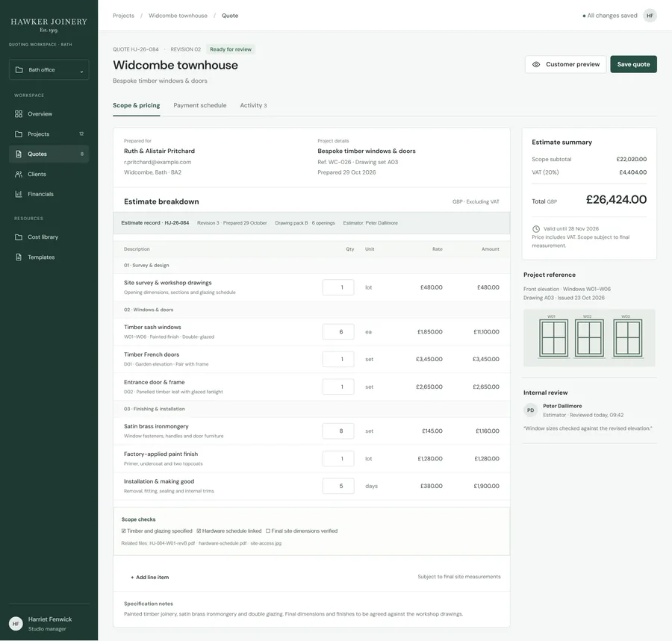Click the £4,404.00 VAT value

click(x=632, y=172)
